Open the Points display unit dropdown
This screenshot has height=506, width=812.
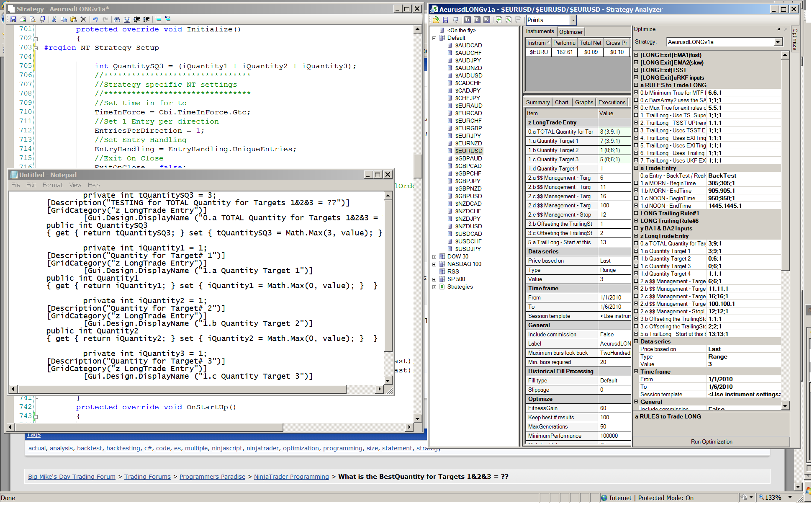pos(573,20)
